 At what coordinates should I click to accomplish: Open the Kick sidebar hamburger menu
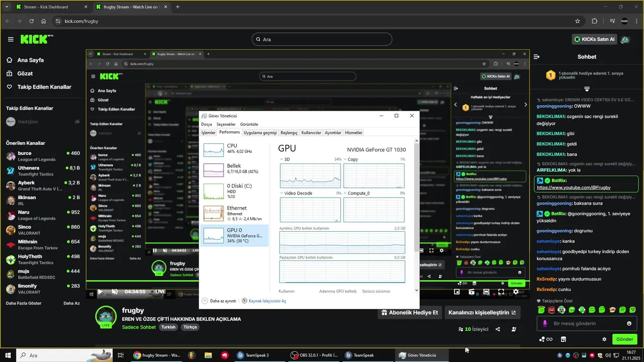[x=11, y=39]
